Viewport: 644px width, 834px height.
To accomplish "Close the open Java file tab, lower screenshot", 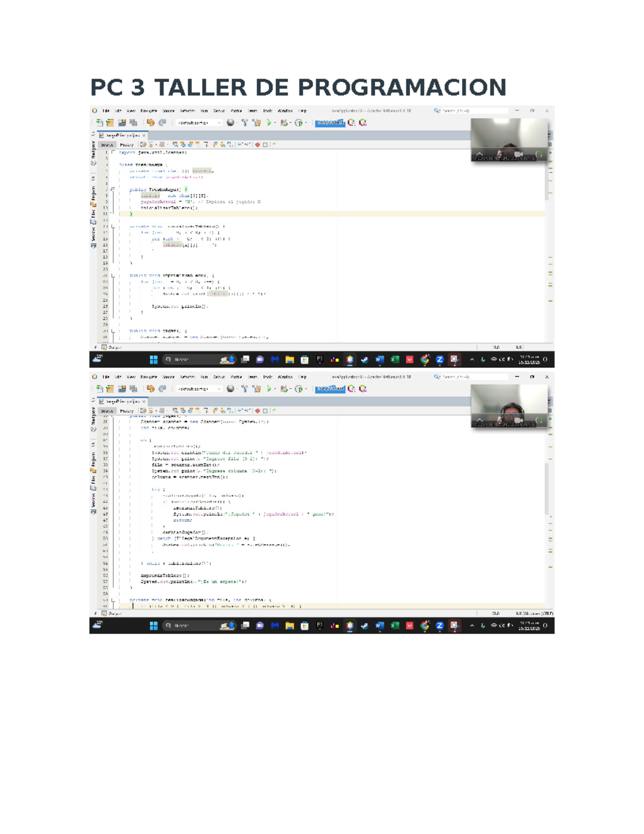I will pos(144,401).
